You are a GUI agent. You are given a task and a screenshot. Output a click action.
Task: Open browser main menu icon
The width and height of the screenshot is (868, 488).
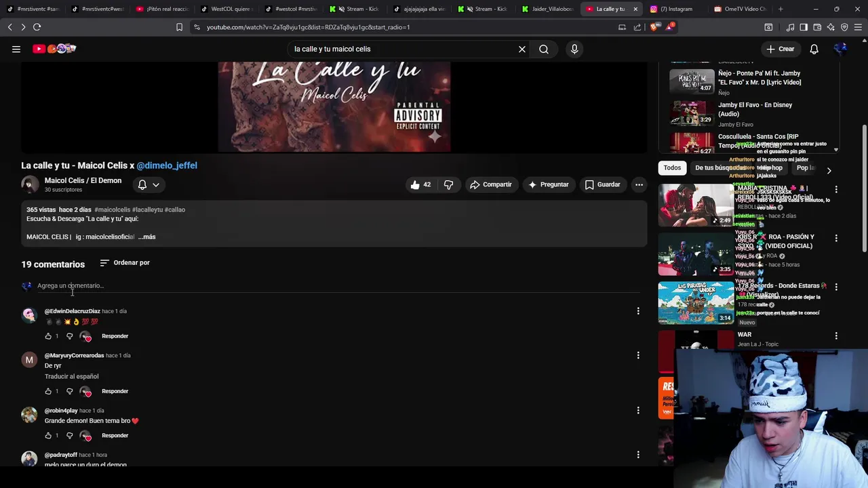[x=859, y=27]
